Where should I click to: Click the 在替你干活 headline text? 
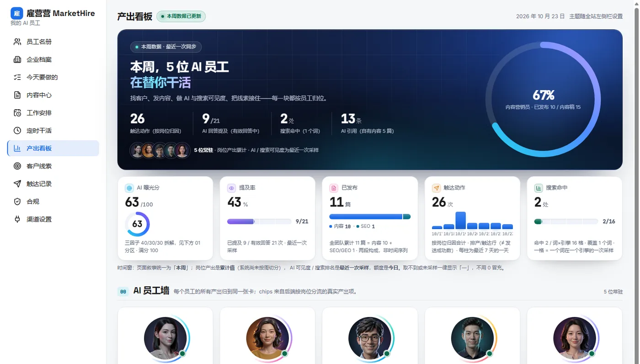[x=160, y=83]
